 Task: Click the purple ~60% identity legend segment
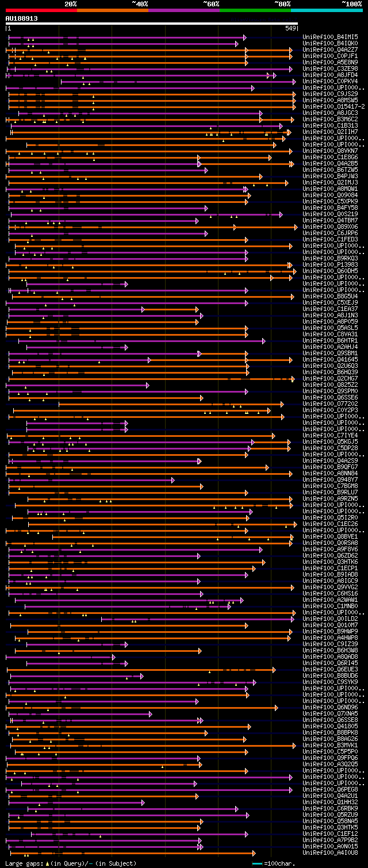coord(184,10)
